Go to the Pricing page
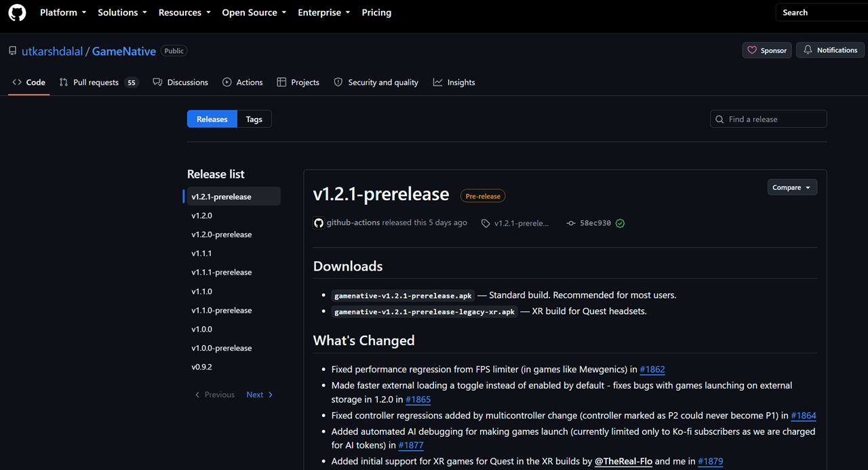 coord(376,12)
